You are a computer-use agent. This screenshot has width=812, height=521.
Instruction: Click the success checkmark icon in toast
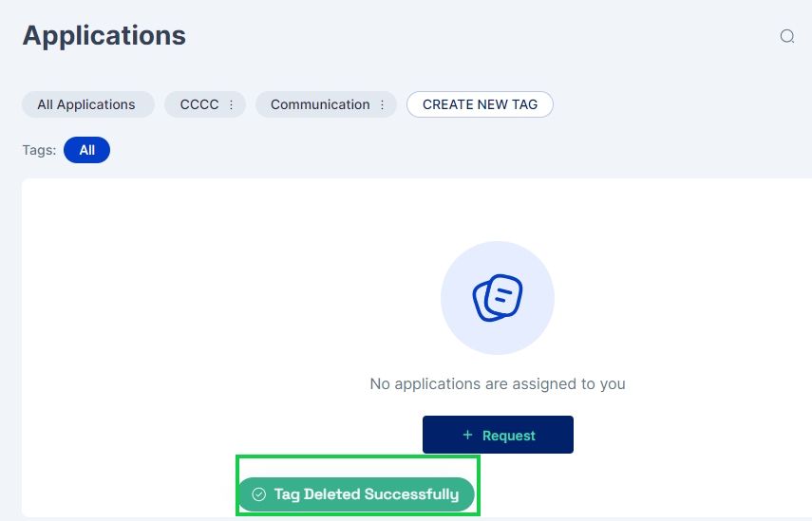click(x=258, y=494)
